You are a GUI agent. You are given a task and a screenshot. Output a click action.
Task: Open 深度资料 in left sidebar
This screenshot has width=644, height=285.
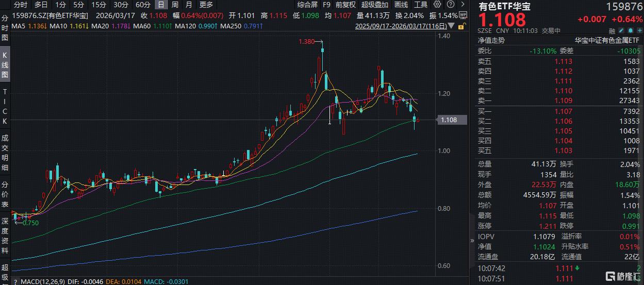coord(5,237)
